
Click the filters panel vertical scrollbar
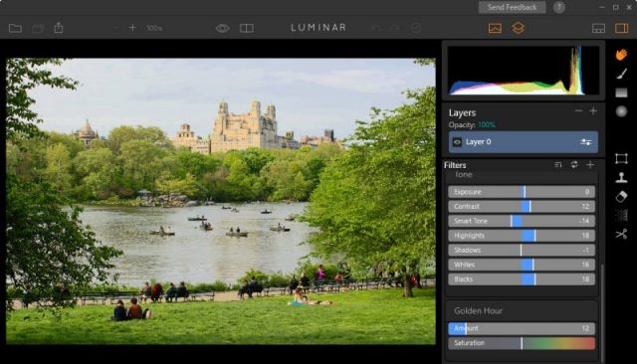[602, 312]
